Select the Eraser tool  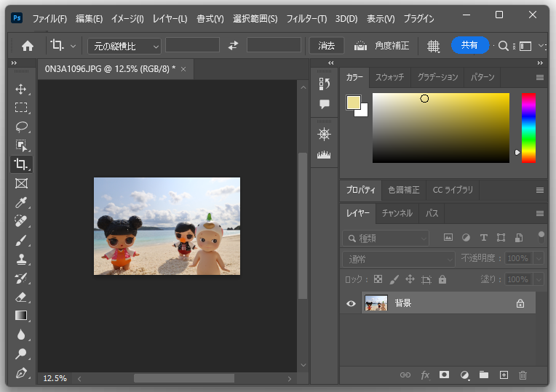[21, 297]
